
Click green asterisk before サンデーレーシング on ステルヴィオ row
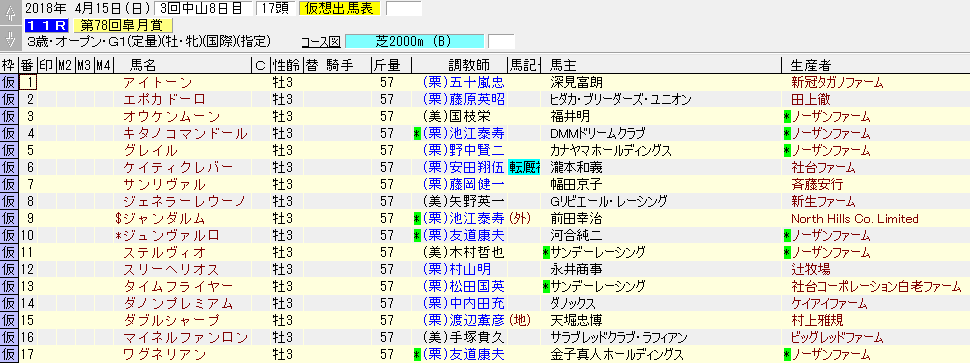[x=546, y=252]
